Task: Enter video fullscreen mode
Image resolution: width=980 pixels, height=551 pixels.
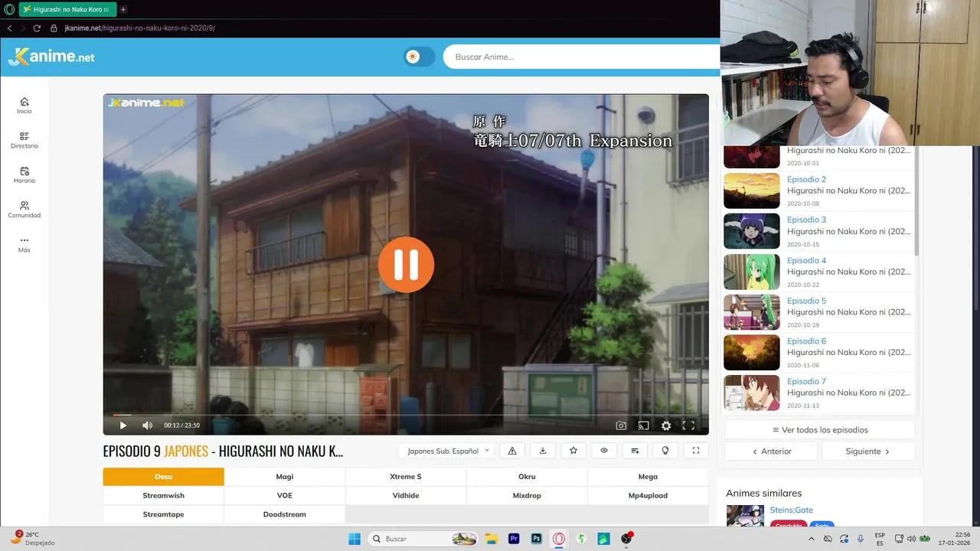Action: 688,425
